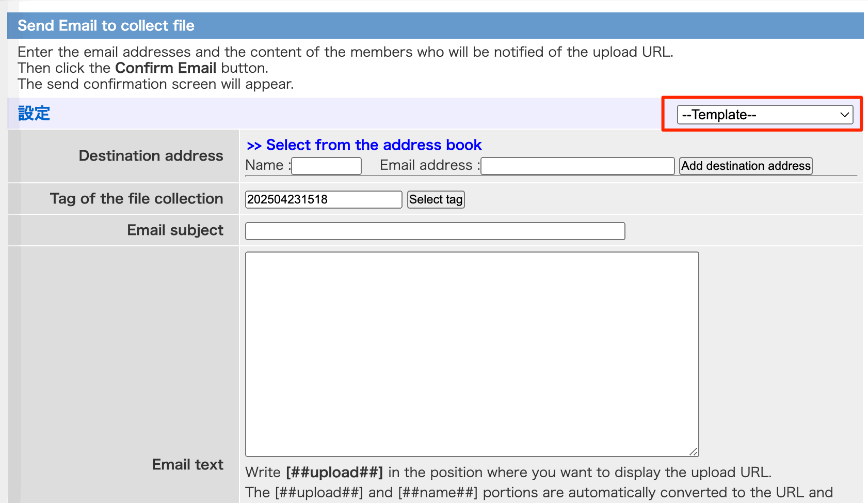
Task: Click the Send Email to collect file header
Action: point(106,26)
